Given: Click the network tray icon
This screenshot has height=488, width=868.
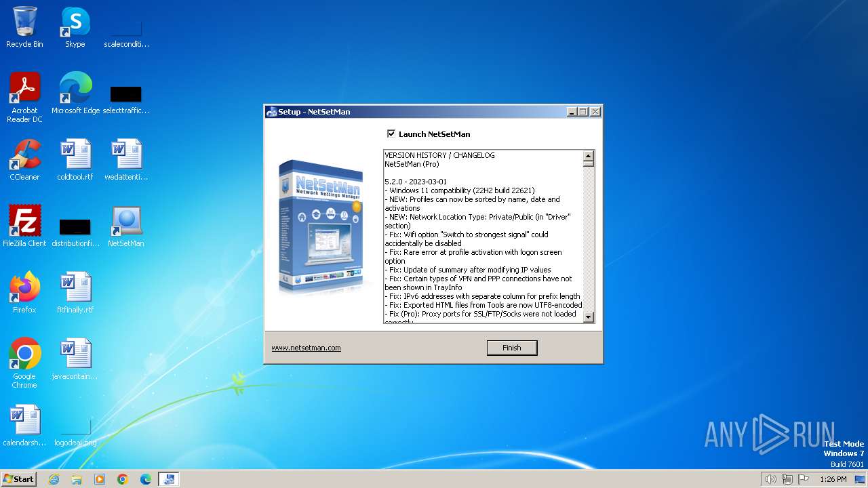Looking at the screenshot, I should coord(787,479).
